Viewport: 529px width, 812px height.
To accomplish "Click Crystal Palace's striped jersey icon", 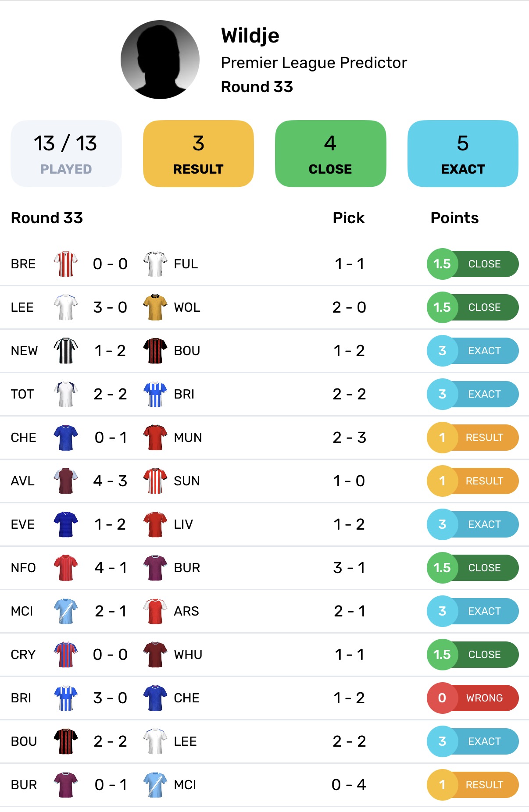I will tap(66, 655).
